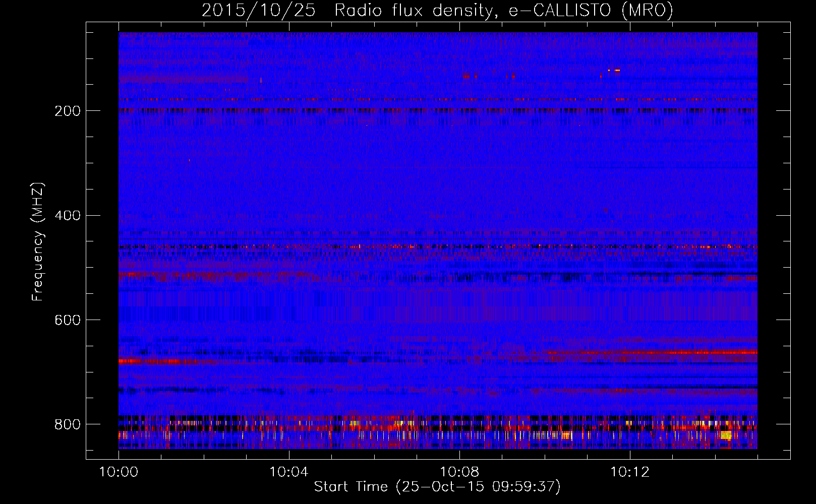Click the 800 frequency tick label
Screen dimensions: 816x504
68,424
